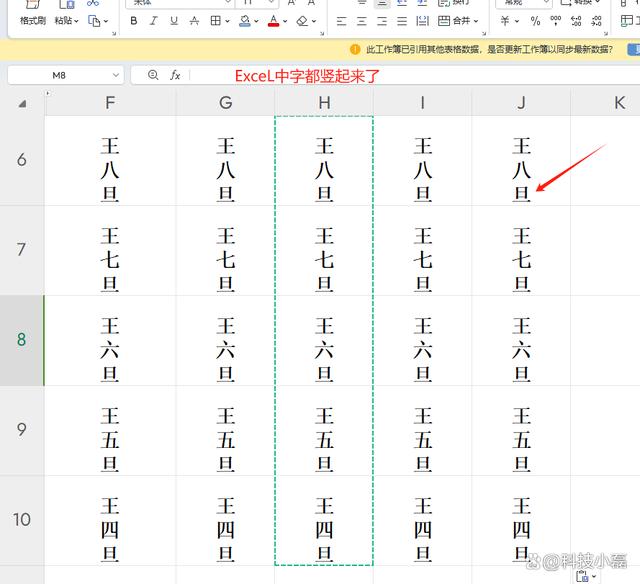
Task: Click the increase decimal places icon
Action: click(576, 21)
